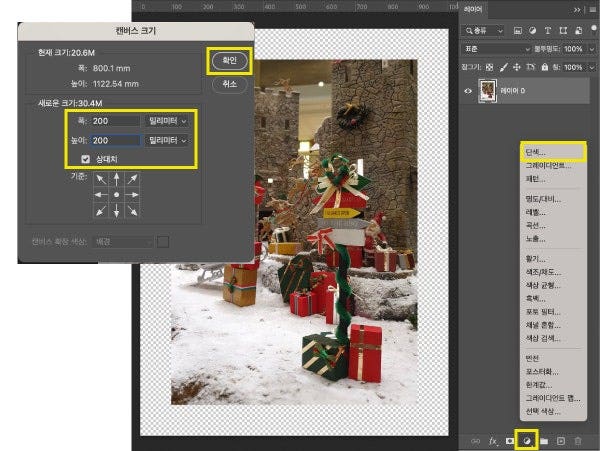Collapse the panel with double-arrow icon

pyautogui.click(x=577, y=10)
